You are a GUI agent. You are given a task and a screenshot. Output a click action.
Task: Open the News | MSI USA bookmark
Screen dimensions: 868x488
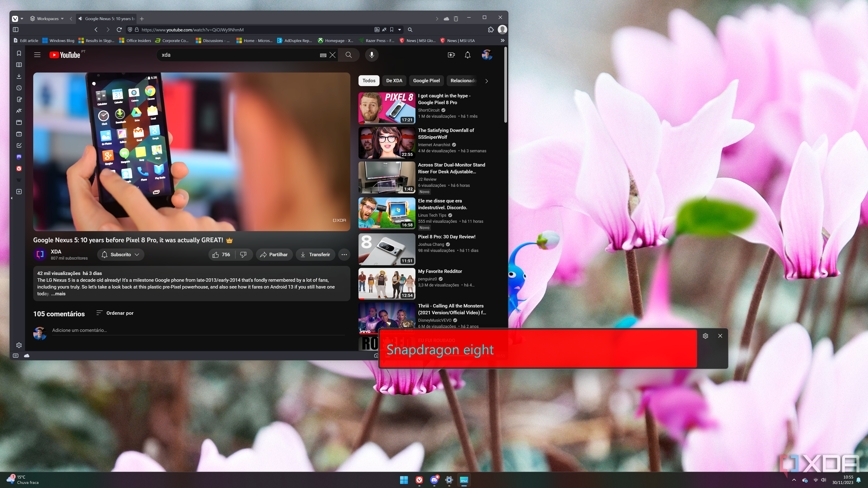tap(458, 40)
